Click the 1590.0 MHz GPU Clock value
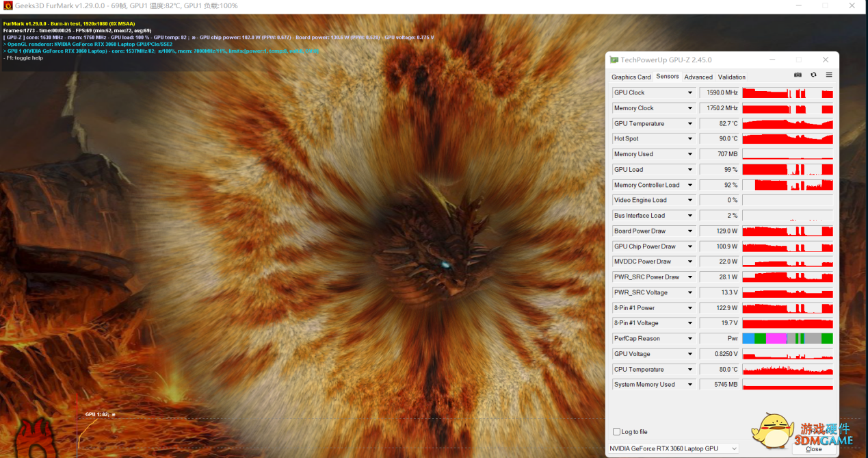Viewport: 868px width, 458px height. [x=720, y=92]
